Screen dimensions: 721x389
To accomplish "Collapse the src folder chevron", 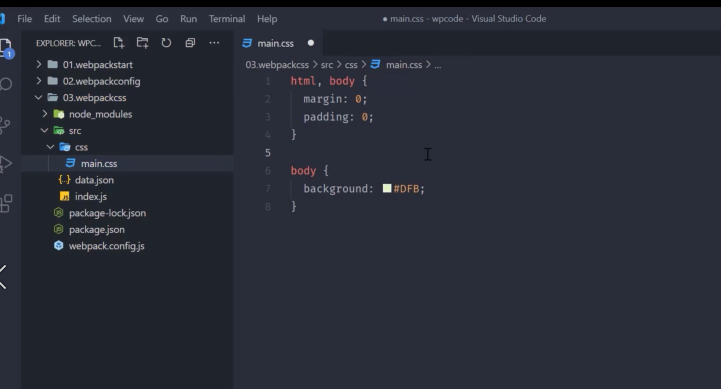I will [x=45, y=131].
